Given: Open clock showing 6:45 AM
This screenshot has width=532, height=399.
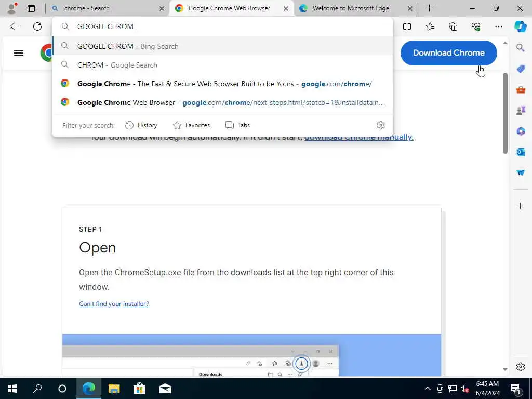Looking at the screenshot, I should click(x=487, y=389).
